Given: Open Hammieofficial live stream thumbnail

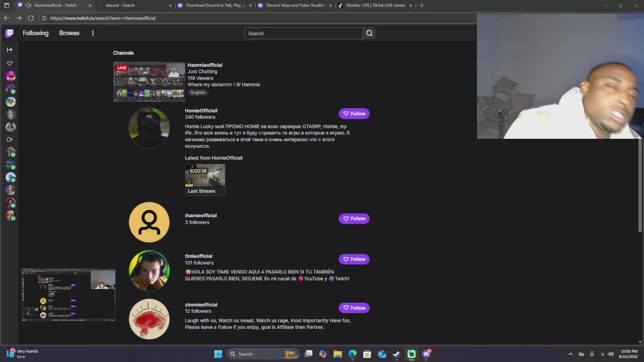Looking at the screenshot, I should coord(149,81).
